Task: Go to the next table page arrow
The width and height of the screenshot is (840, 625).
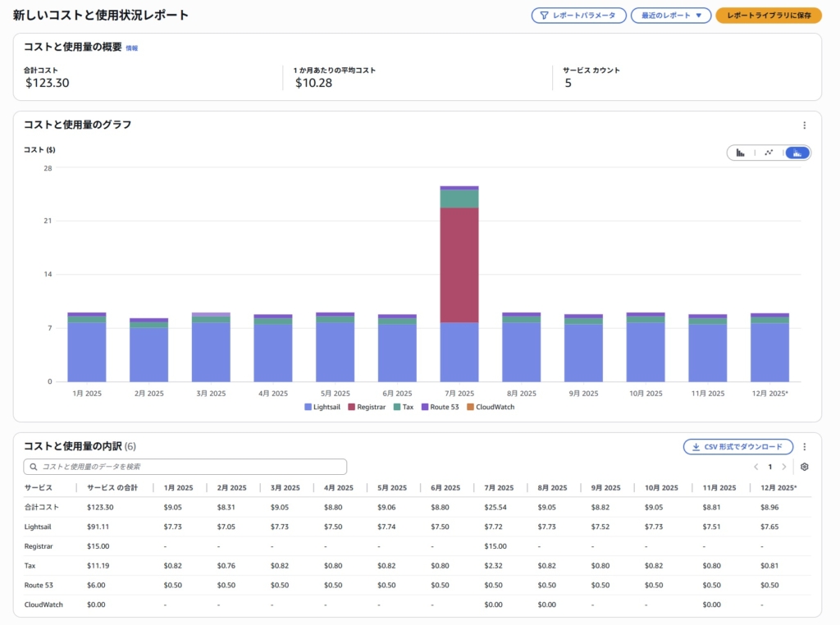Action: 783,467
